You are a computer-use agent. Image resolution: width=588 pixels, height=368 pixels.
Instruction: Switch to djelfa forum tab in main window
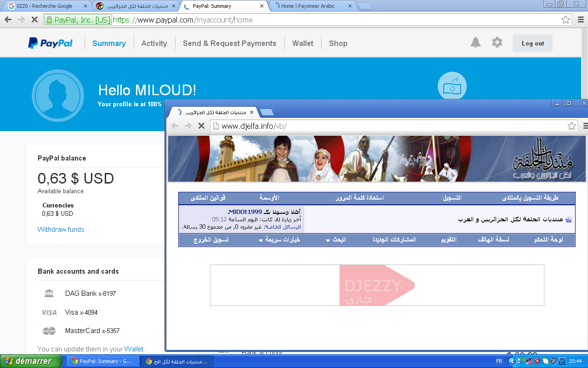(x=136, y=6)
